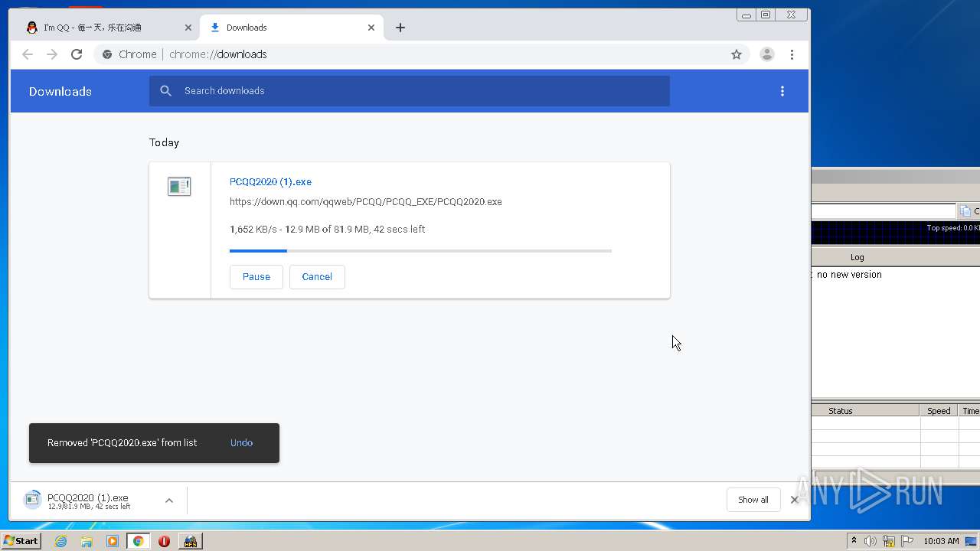Click PCQQ2020 (1).exe in download shelf
The height and width of the screenshot is (551, 980).
pos(88,500)
